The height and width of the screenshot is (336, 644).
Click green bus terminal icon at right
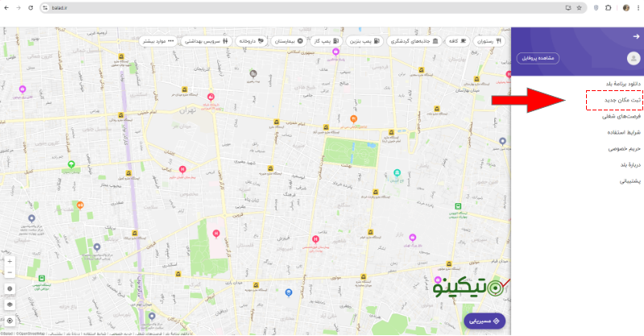pyautogui.click(x=458, y=206)
